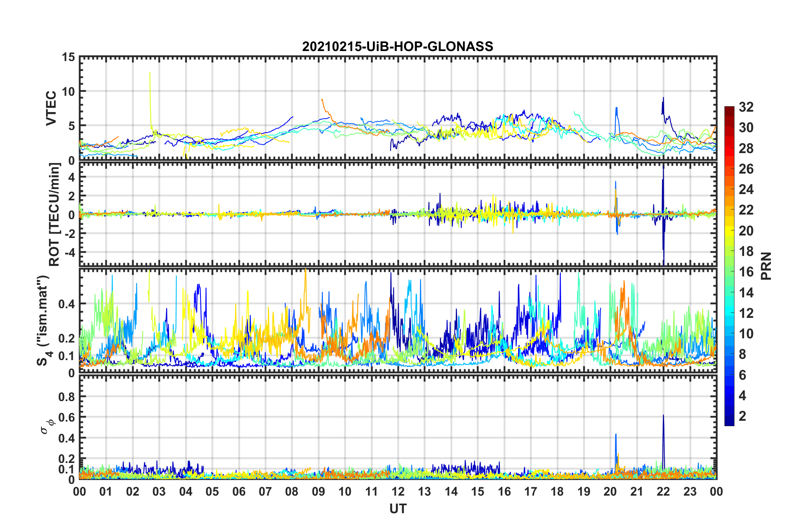The width and height of the screenshot is (796, 532).
Task: Select UT axis tick label 15
Action: coord(478,491)
